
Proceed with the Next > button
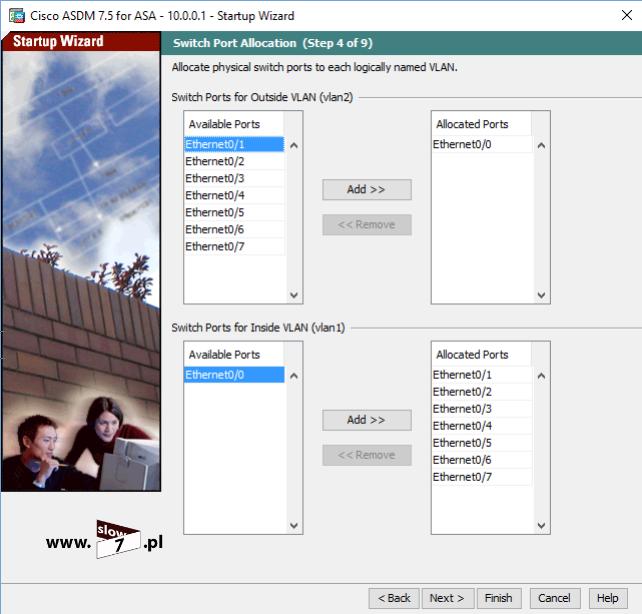click(448, 598)
